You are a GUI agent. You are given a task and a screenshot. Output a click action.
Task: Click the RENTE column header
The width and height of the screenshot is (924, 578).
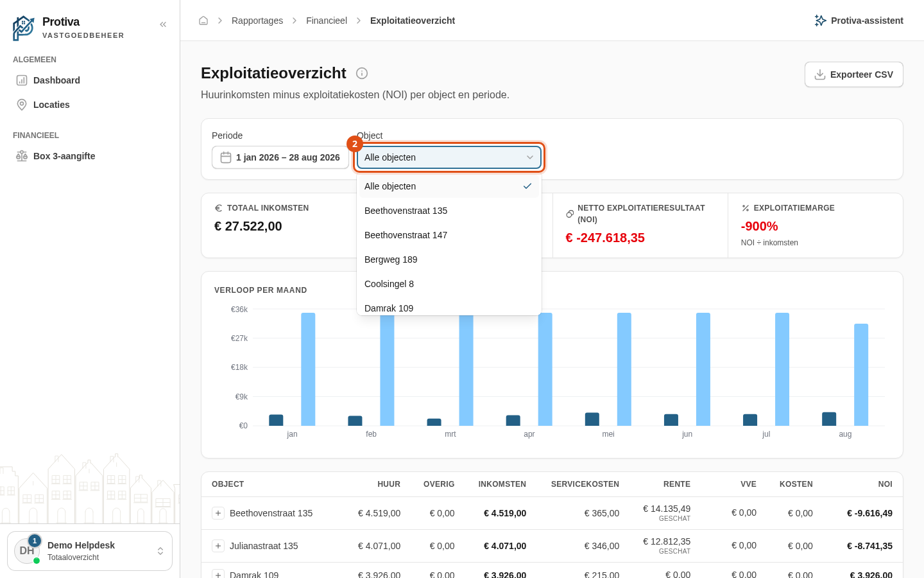point(677,484)
